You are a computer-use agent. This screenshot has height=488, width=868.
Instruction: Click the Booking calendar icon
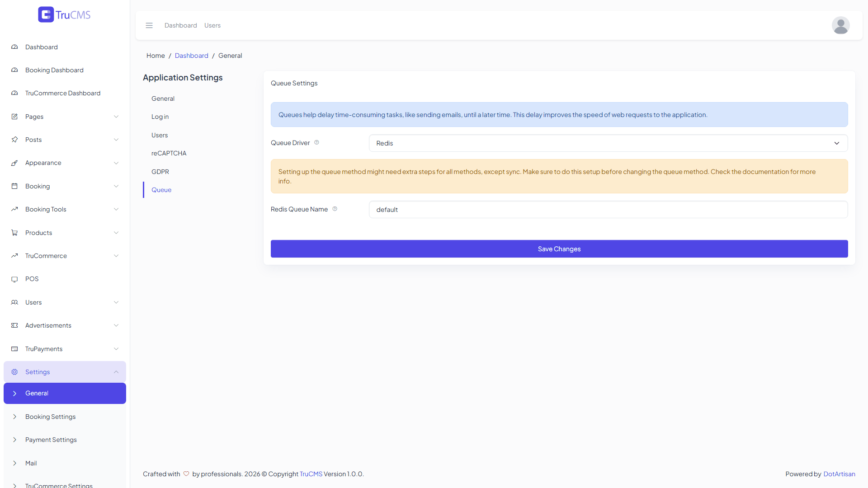(14, 186)
